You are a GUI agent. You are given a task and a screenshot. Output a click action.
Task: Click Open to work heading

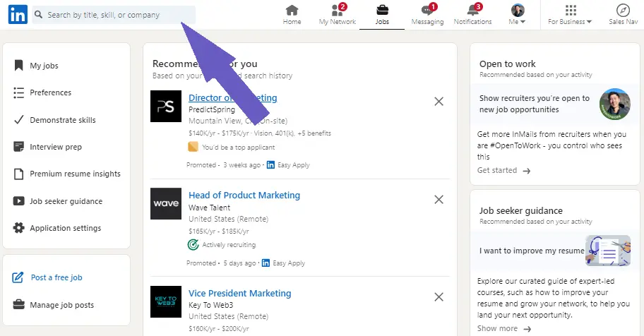(507, 64)
